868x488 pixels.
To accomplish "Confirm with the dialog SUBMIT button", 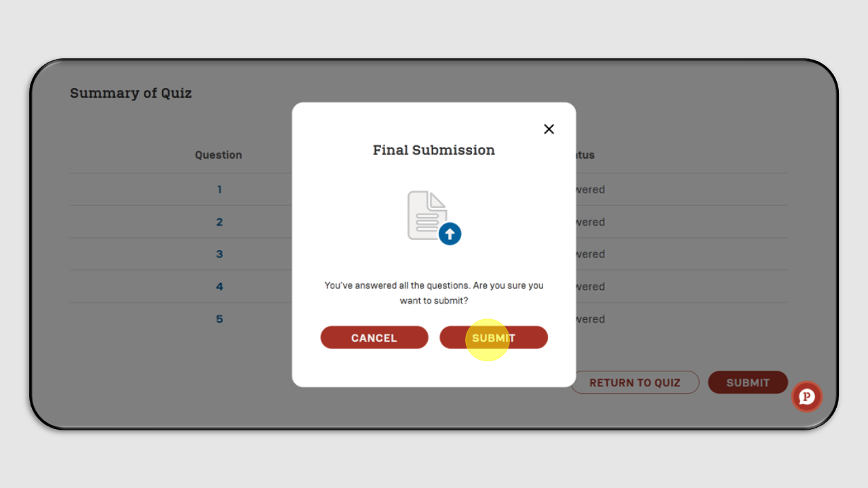I will (494, 338).
